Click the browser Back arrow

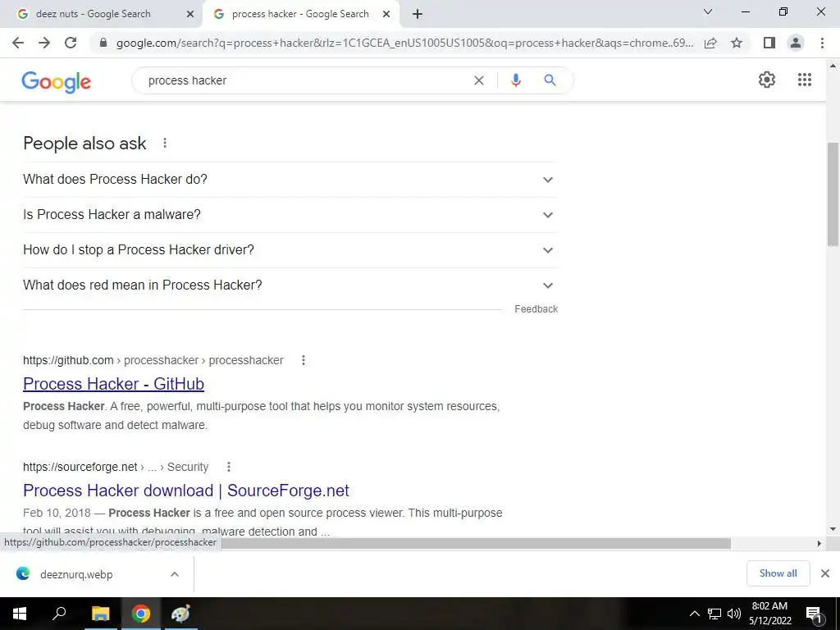pyautogui.click(x=18, y=43)
